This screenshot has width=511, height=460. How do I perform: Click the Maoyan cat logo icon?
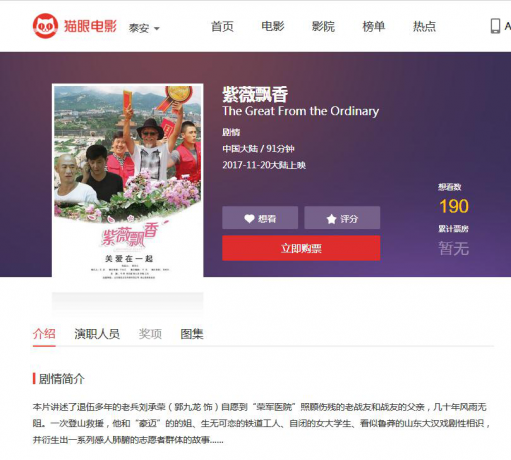click(45, 26)
